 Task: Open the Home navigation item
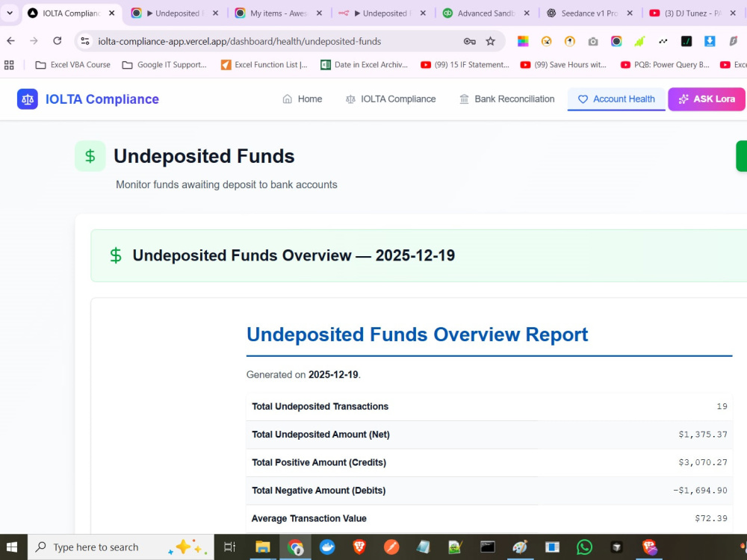pos(303,99)
